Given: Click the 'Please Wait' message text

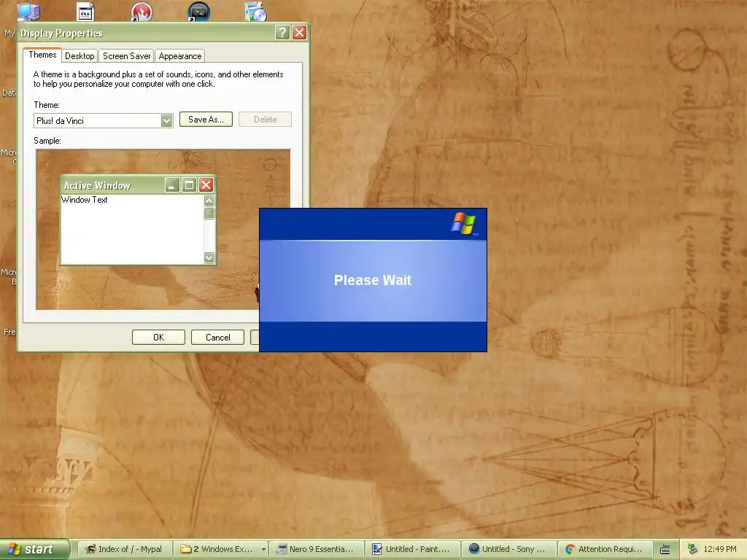Looking at the screenshot, I should pos(373,280).
